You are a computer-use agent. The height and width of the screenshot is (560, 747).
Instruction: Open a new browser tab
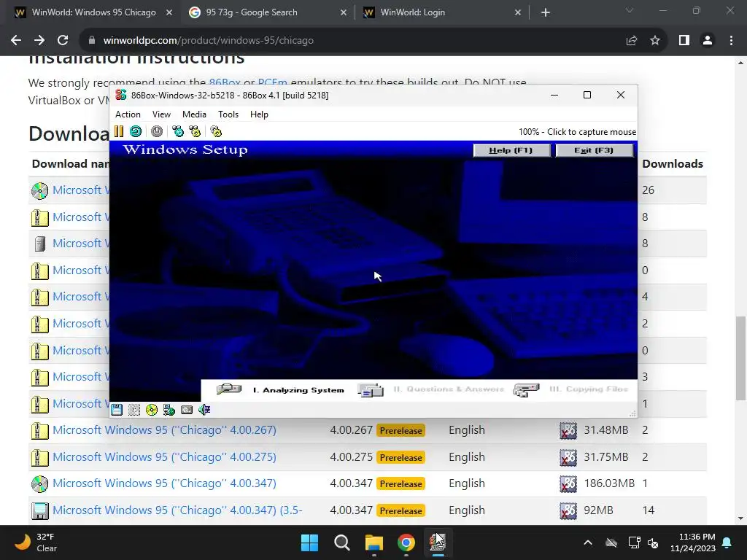point(546,13)
